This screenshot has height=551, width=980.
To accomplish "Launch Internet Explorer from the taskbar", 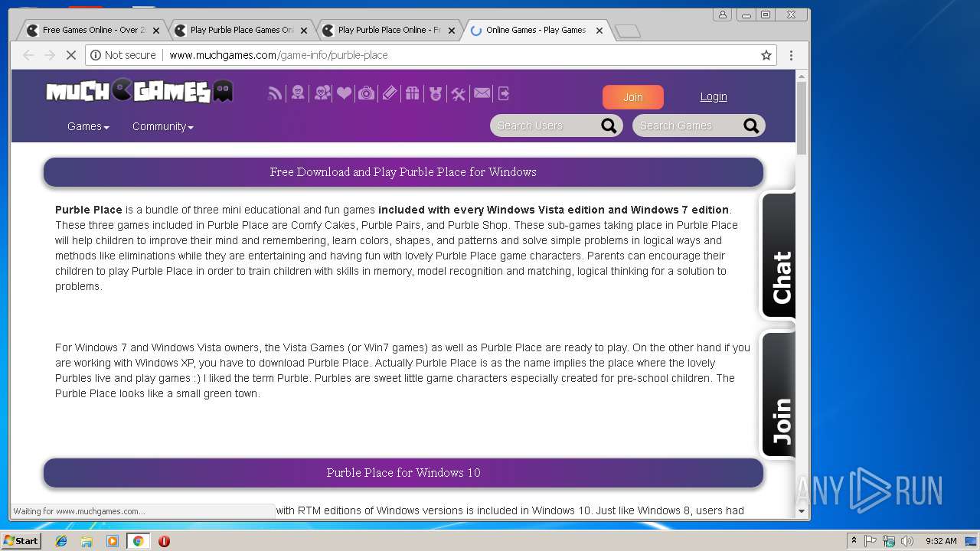I will [61, 541].
